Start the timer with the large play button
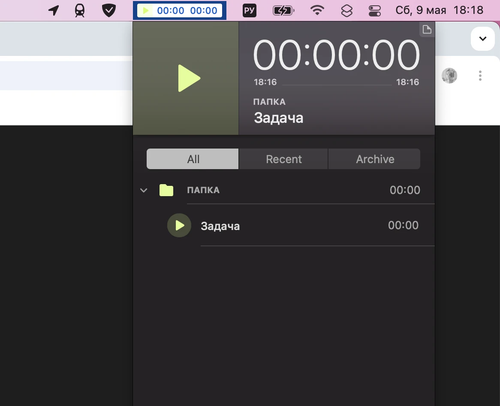Image resolution: width=500 pixels, height=406 pixels. pyautogui.click(x=186, y=78)
